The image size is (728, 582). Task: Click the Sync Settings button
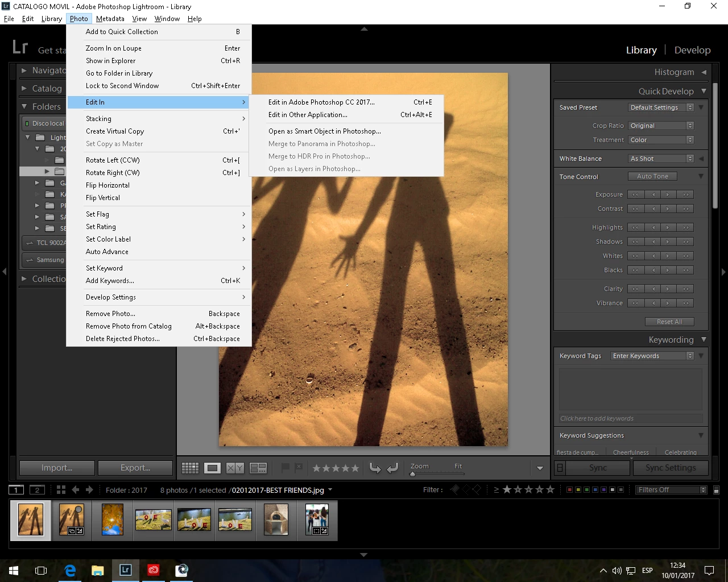pyautogui.click(x=671, y=468)
